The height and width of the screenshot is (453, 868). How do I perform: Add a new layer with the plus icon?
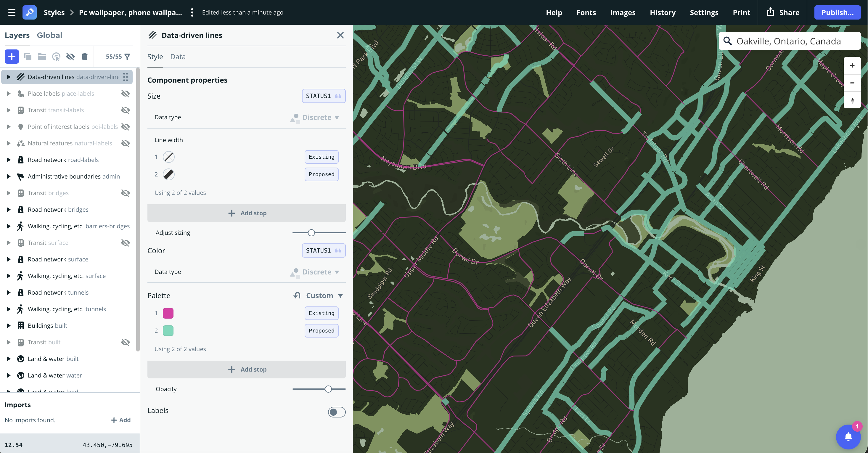click(12, 57)
